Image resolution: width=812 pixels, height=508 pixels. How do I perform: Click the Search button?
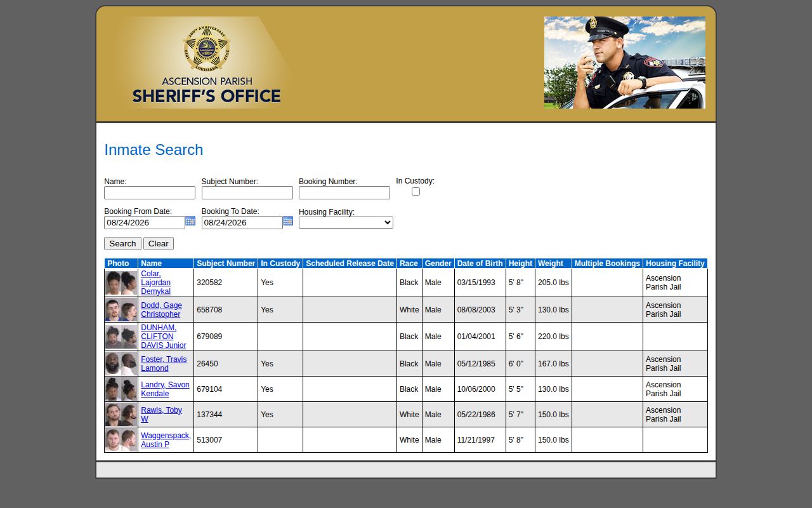coord(122,243)
